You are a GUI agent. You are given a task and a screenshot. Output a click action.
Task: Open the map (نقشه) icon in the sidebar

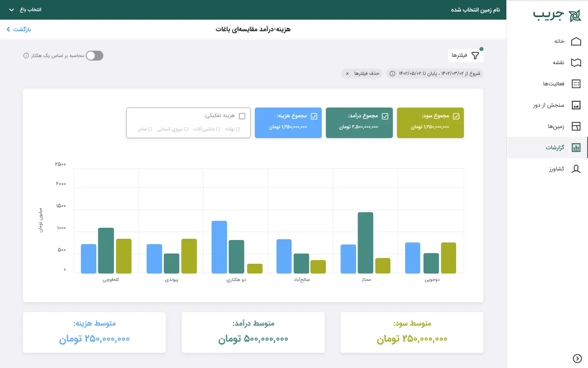pos(576,63)
